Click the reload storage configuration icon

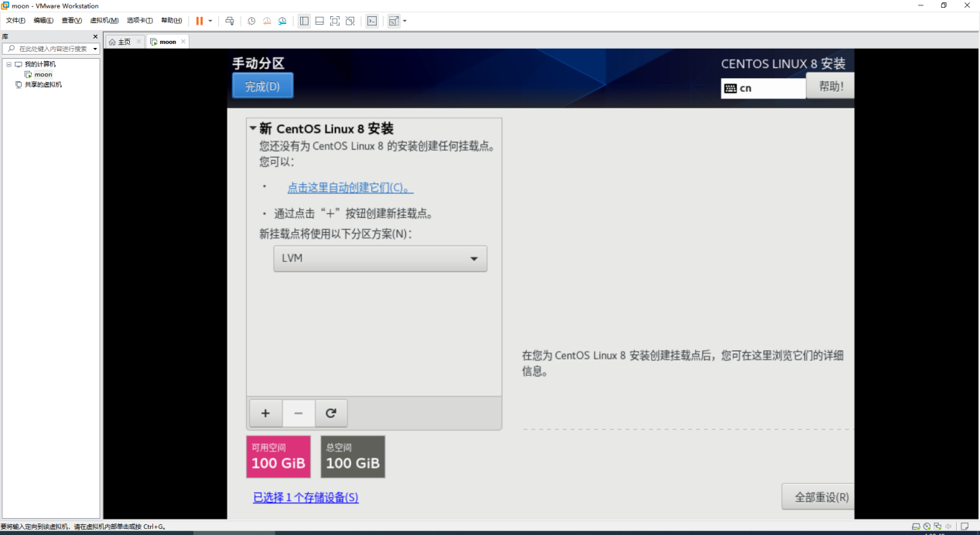(x=331, y=413)
